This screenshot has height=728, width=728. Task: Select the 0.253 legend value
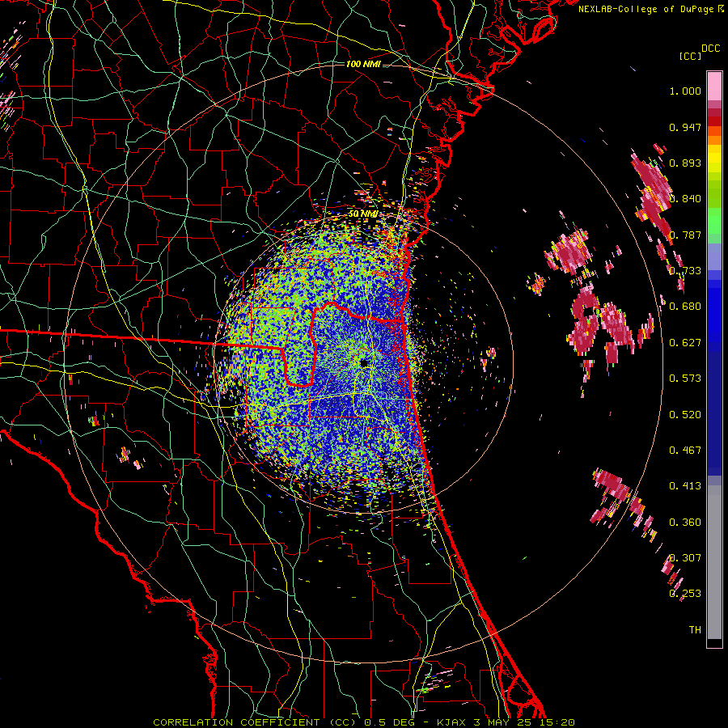tap(685, 594)
